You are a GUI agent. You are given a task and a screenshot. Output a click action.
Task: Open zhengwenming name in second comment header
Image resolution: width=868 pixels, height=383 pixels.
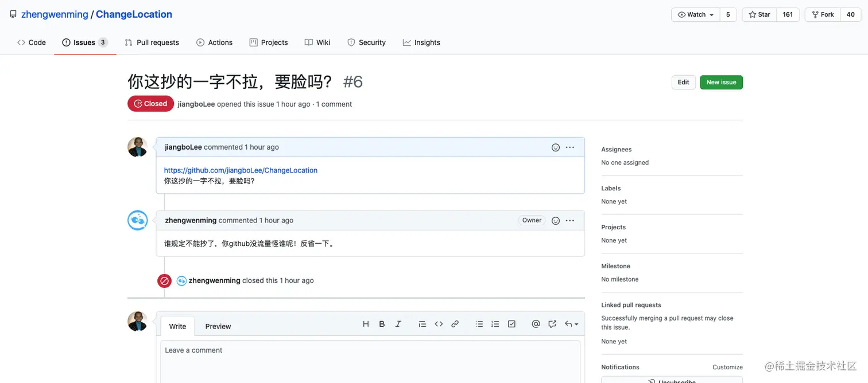[191, 221]
